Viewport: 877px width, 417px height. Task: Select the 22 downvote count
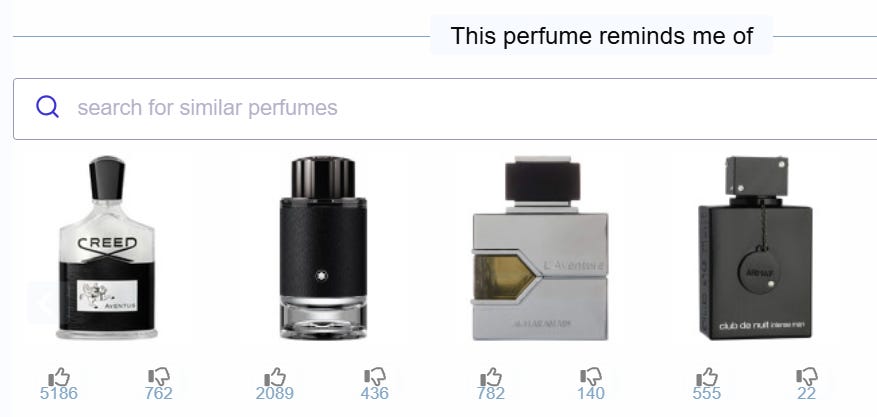807,394
